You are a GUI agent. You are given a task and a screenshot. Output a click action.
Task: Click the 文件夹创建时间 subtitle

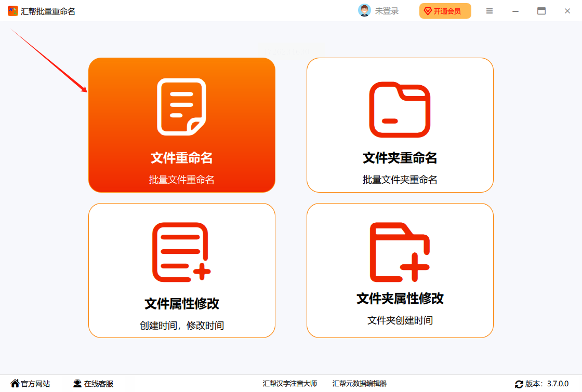coord(400,320)
